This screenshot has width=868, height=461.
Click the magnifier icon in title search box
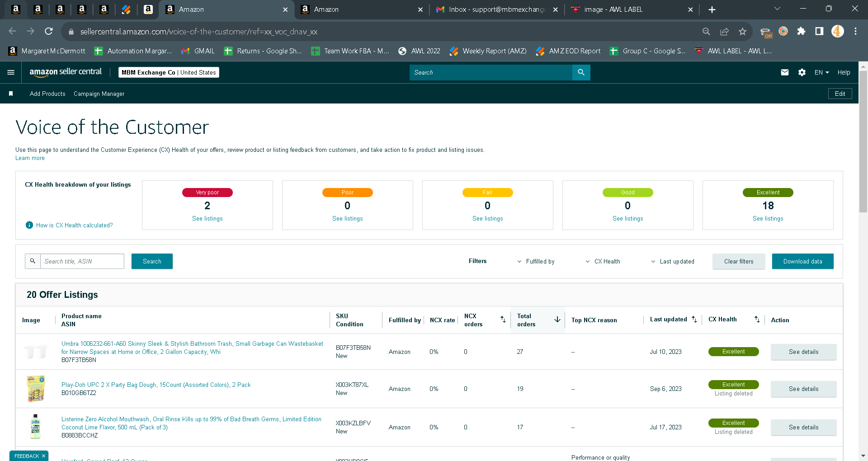pyautogui.click(x=33, y=261)
